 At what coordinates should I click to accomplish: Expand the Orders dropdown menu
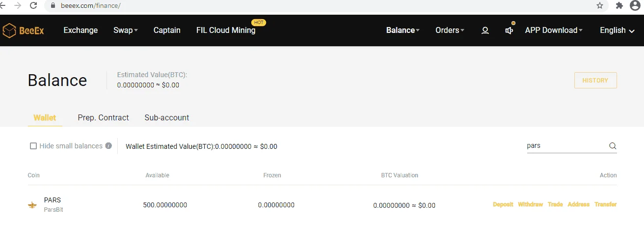pos(450,30)
